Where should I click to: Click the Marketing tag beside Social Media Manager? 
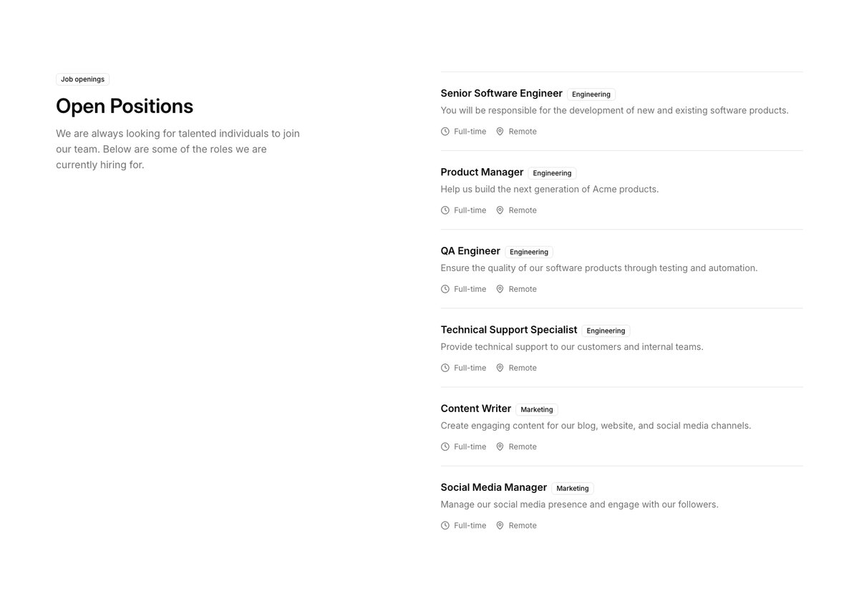click(x=573, y=489)
